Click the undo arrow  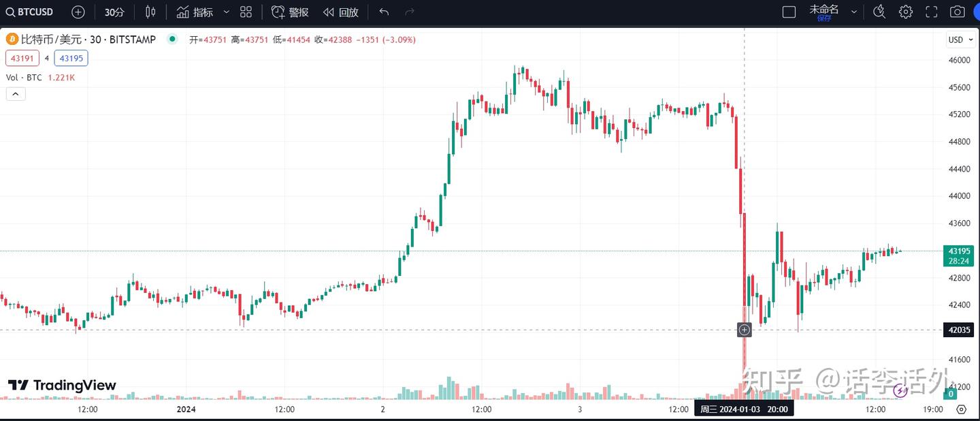[x=385, y=12]
